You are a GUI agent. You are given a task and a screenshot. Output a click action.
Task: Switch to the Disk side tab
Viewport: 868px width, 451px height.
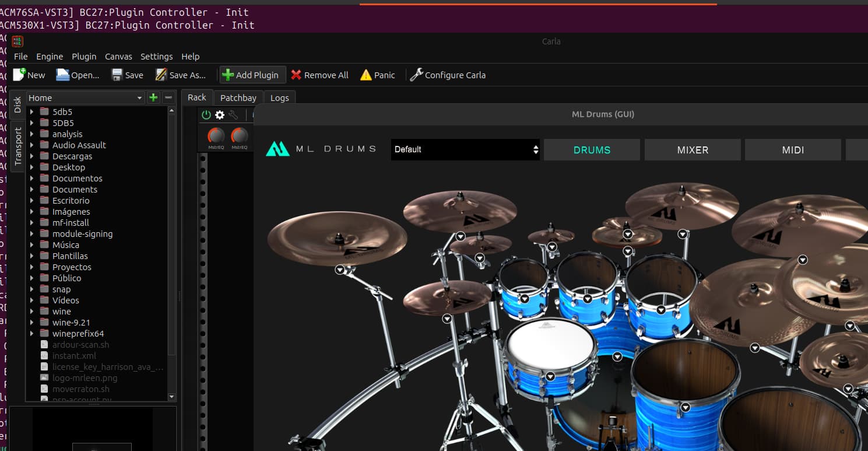coord(17,105)
